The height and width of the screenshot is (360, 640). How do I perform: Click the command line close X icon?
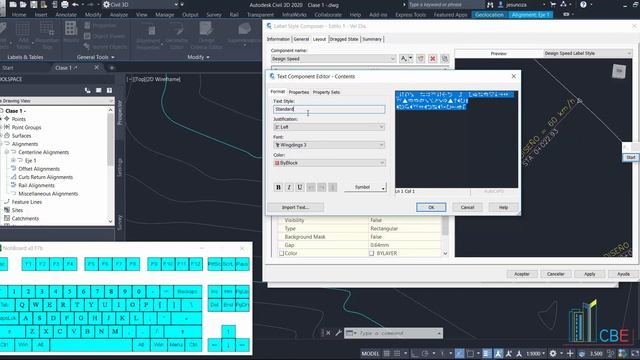(x=328, y=333)
